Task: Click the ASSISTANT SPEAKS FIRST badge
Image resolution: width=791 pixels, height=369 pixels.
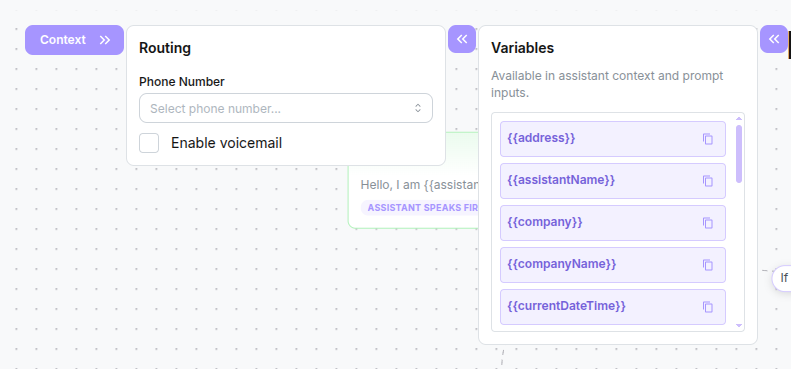Action: tap(420, 207)
